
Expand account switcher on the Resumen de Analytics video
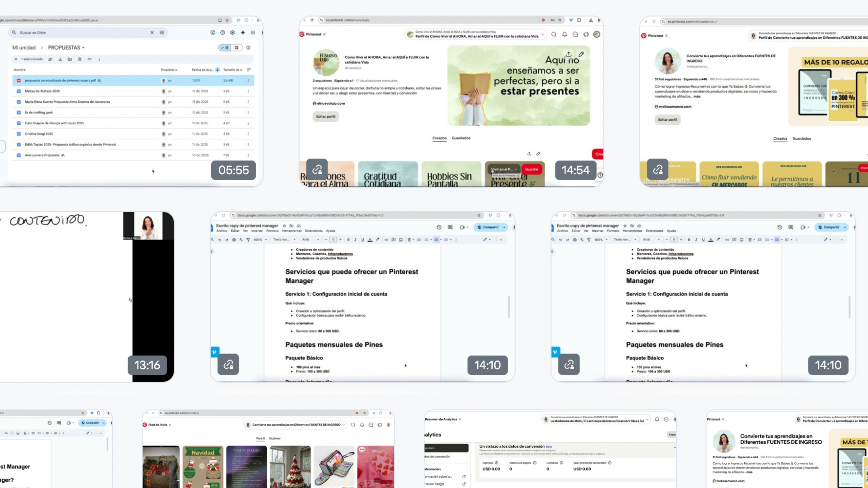tap(647, 420)
